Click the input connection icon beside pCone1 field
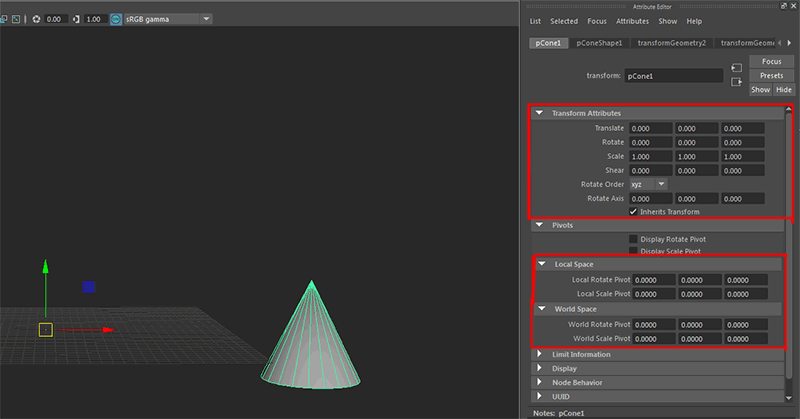The image size is (800, 419). click(736, 68)
